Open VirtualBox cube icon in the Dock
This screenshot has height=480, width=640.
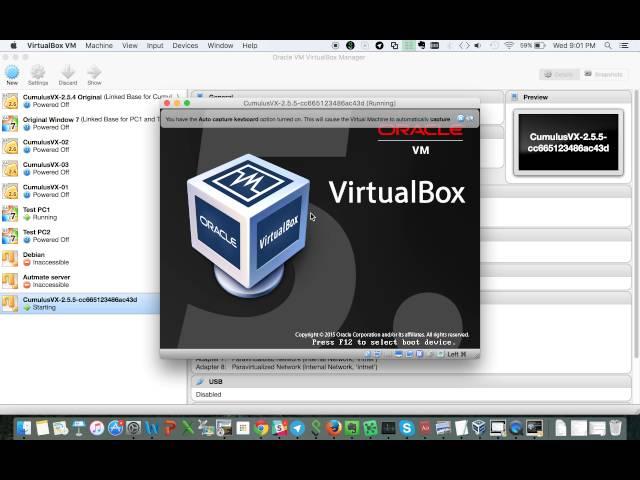coord(479,428)
